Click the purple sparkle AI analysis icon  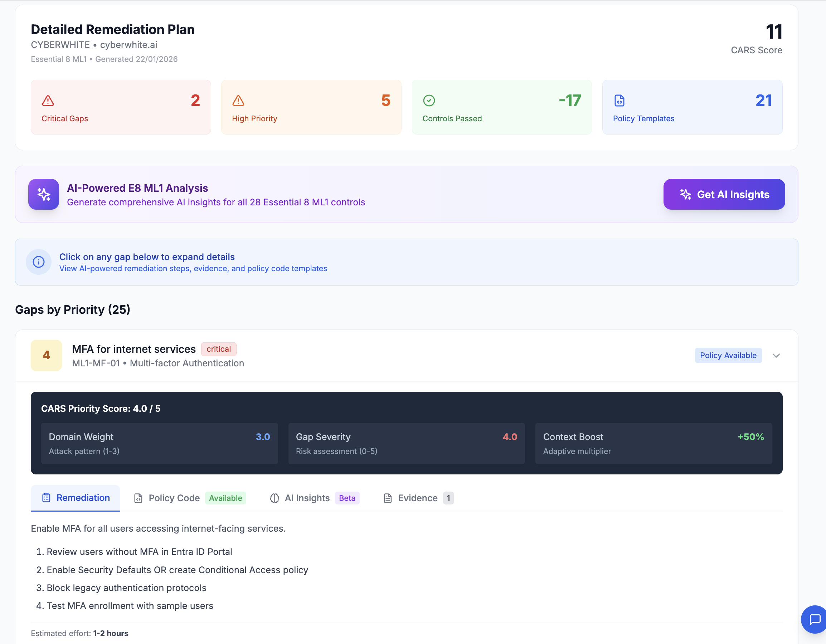point(44,194)
